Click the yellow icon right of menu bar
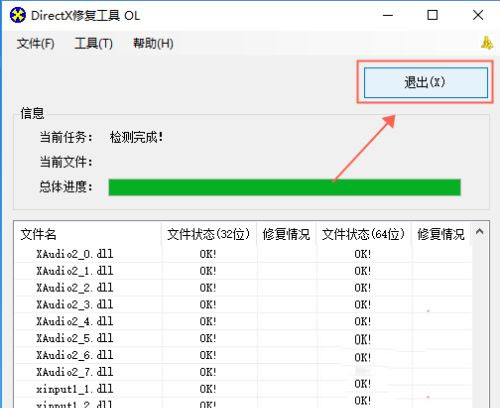This screenshot has height=408, width=500. coord(487,43)
